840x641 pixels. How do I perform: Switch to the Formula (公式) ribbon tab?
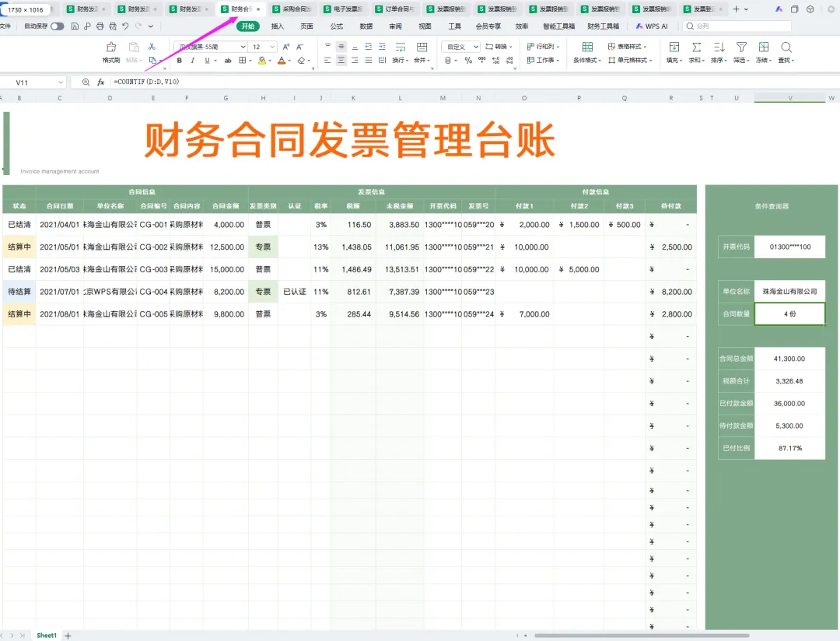pyautogui.click(x=337, y=26)
